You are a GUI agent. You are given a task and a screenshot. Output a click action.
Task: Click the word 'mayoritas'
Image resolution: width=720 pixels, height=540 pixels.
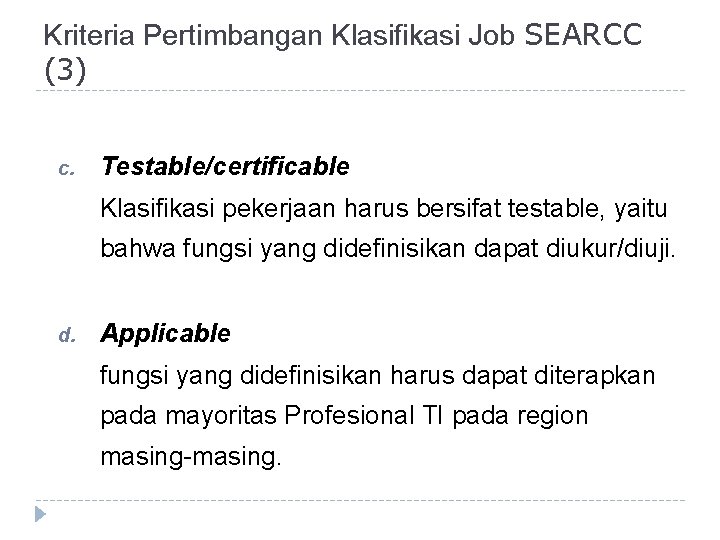[x=221, y=416]
